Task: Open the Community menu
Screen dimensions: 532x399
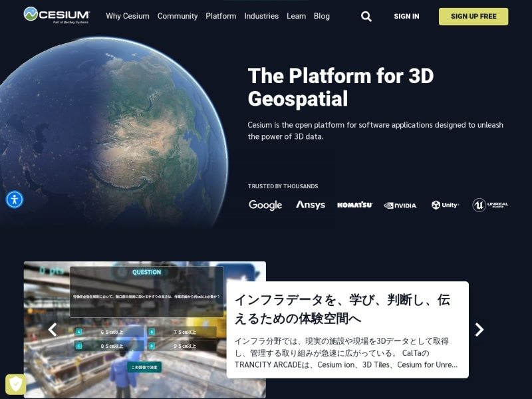Action: click(x=178, y=16)
